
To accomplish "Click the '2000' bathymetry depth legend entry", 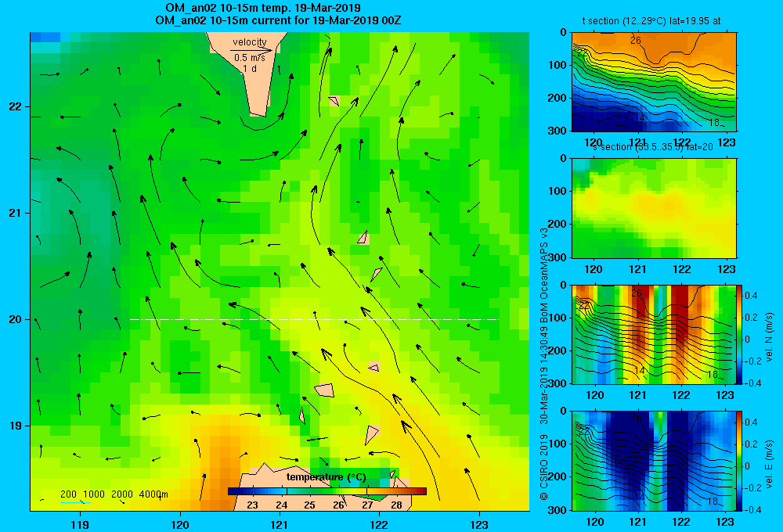I will tap(122, 494).
